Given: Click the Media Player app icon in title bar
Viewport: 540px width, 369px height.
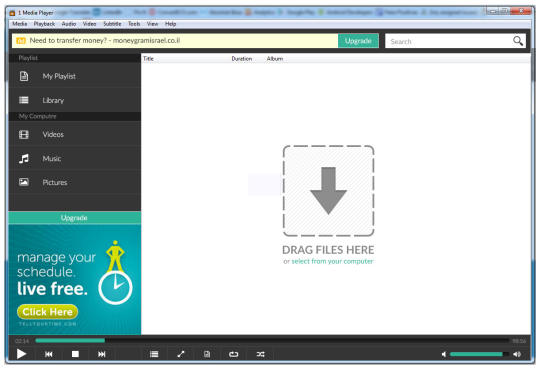Looking at the screenshot, I should (12, 13).
